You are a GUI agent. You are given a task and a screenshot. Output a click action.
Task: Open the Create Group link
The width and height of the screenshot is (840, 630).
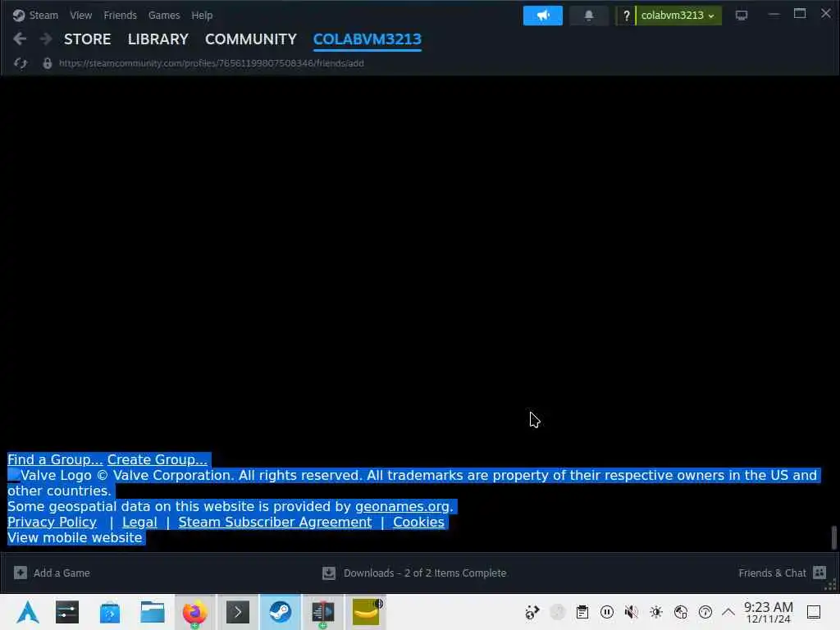(x=157, y=459)
